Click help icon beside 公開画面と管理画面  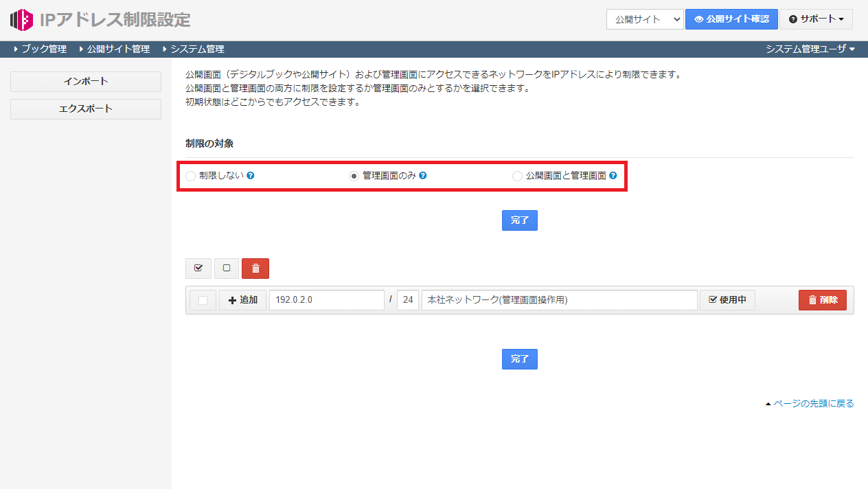613,176
